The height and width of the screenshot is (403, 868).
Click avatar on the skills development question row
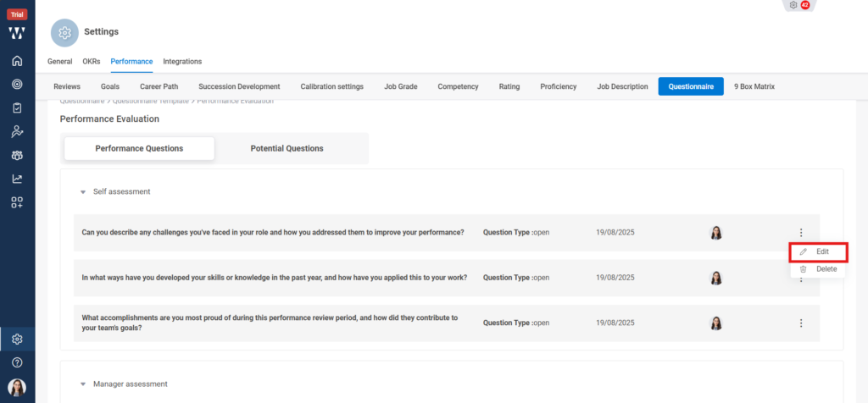(x=716, y=278)
